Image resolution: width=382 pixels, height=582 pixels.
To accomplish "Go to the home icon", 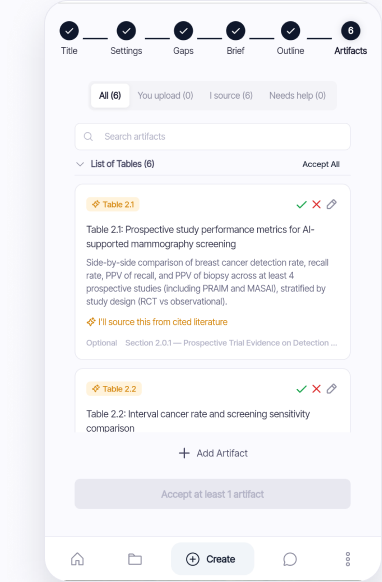I will click(x=77, y=559).
